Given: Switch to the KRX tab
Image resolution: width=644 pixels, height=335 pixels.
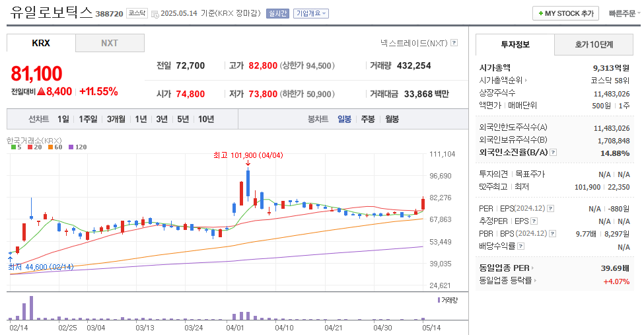Looking at the screenshot, I should 41,43.
